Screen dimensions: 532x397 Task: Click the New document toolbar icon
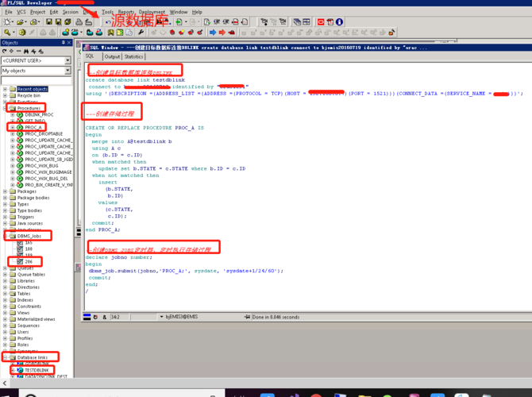click(7, 22)
